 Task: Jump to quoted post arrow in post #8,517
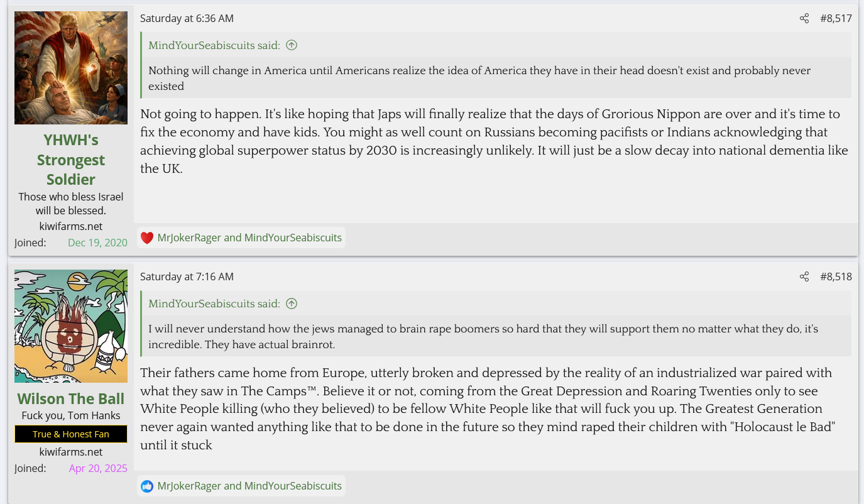[292, 45]
